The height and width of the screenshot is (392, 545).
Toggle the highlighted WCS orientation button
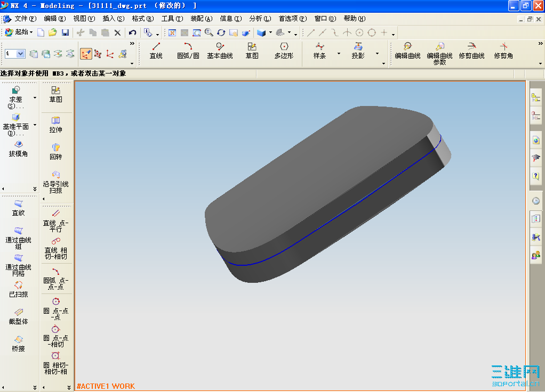(x=86, y=54)
